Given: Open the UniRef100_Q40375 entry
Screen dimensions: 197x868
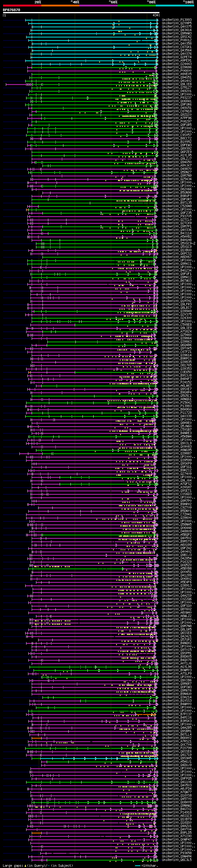Looking at the screenshot, I should pos(177,26).
